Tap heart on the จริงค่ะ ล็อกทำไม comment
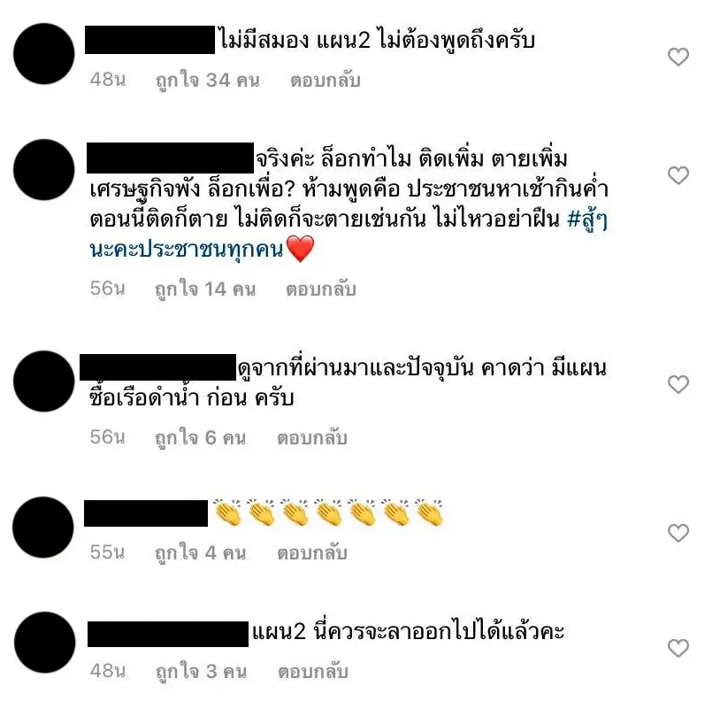 tap(678, 175)
